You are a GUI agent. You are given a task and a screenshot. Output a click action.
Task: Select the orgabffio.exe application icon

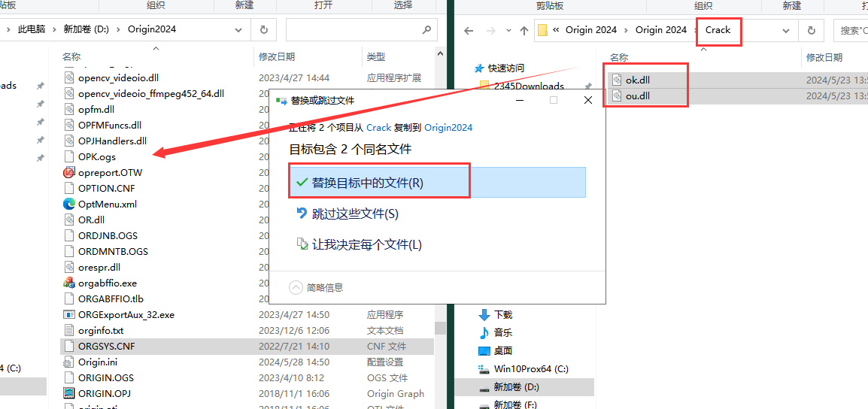[69, 283]
